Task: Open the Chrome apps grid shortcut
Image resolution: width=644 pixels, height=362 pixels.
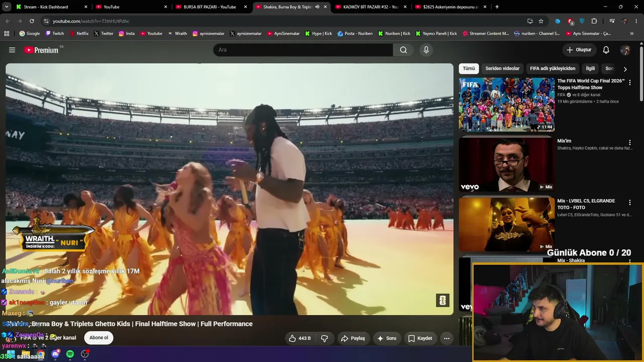Action: (x=7, y=34)
